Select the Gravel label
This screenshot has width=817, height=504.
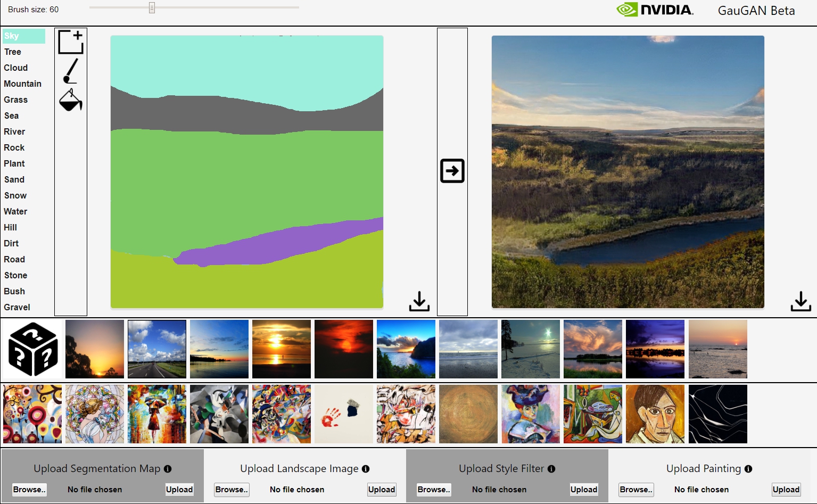(17, 307)
